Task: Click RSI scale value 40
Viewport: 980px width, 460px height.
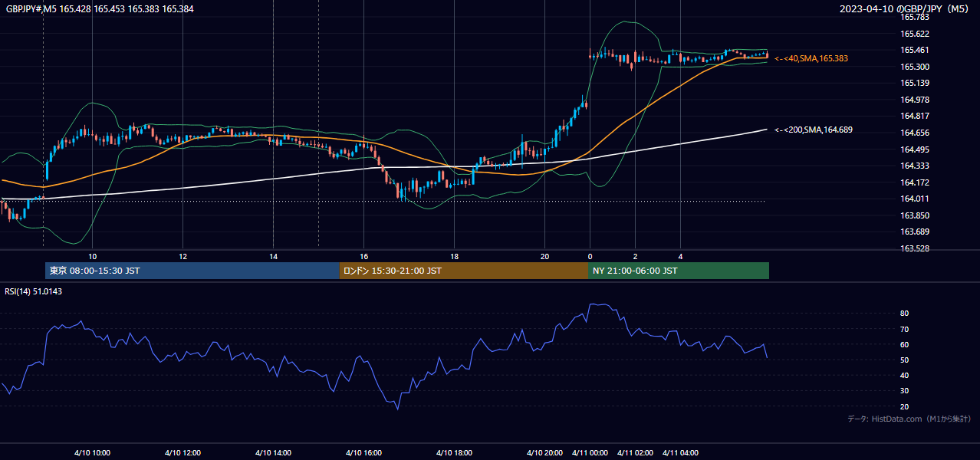Action: [x=905, y=375]
